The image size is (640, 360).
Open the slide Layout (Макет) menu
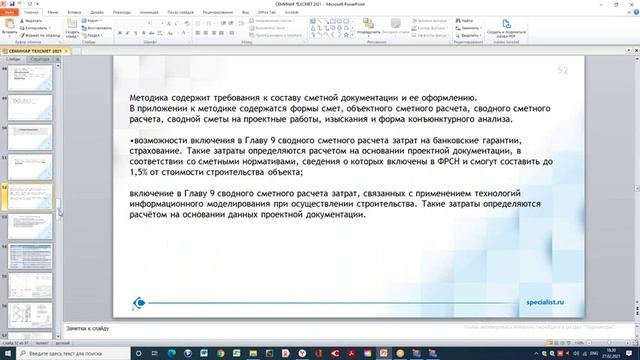[x=92, y=20]
